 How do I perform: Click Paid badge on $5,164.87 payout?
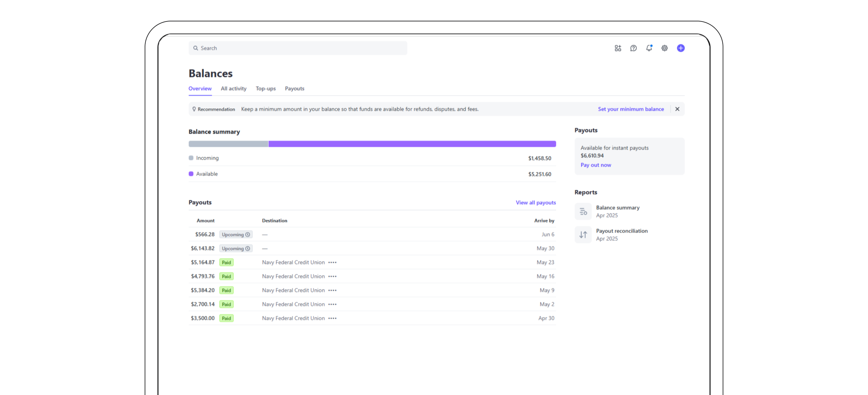tap(227, 262)
